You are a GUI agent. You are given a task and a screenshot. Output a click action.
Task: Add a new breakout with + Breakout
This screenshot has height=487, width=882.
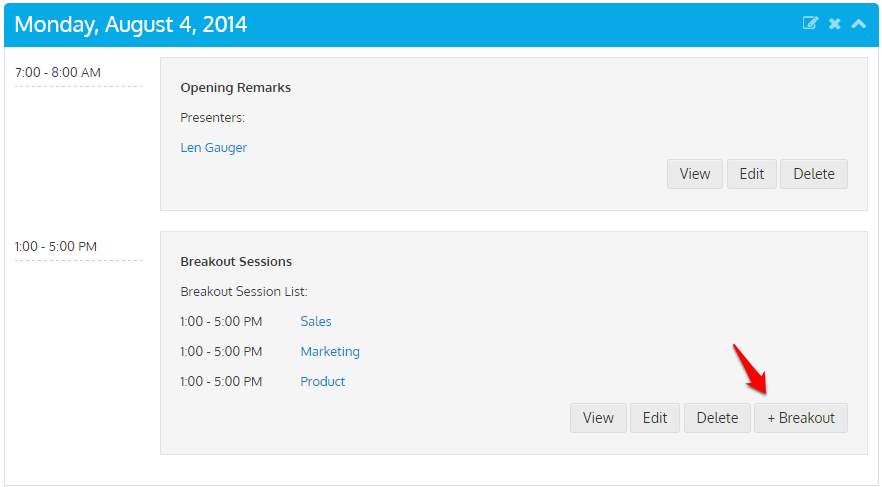tap(801, 418)
